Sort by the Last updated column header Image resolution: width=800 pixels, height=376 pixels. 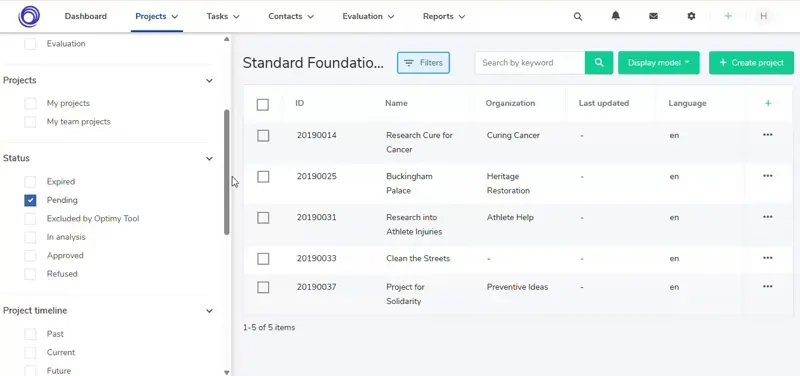pyautogui.click(x=604, y=103)
